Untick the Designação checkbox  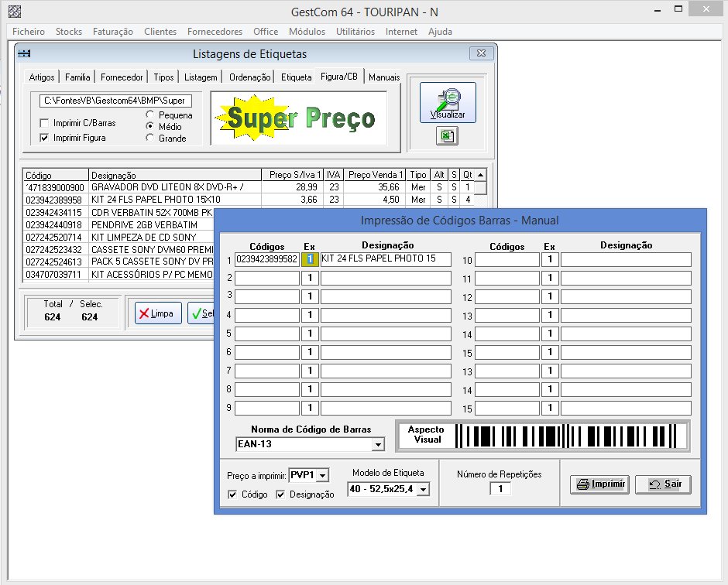point(281,494)
